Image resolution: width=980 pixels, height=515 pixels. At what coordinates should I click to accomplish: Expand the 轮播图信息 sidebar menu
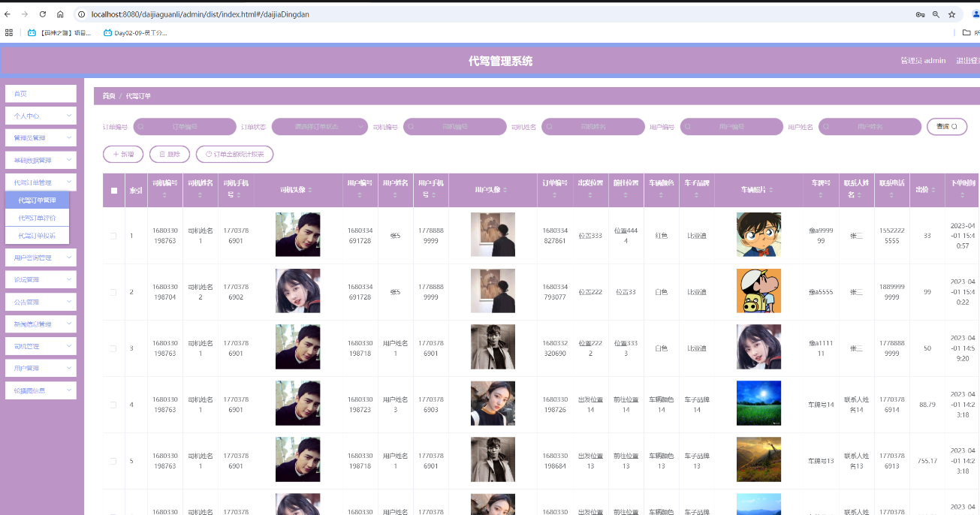(41, 390)
